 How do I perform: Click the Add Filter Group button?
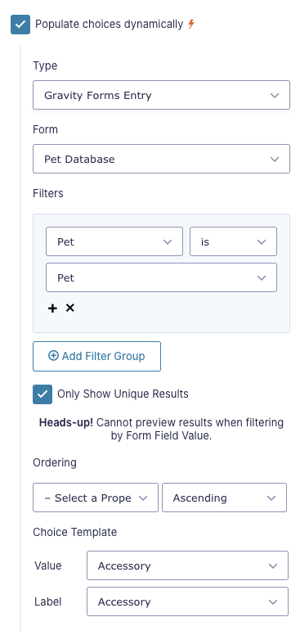[96, 356]
